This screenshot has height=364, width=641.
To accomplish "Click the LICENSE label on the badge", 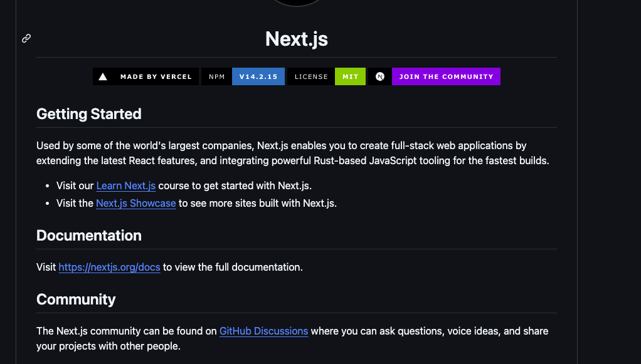I will click(311, 76).
